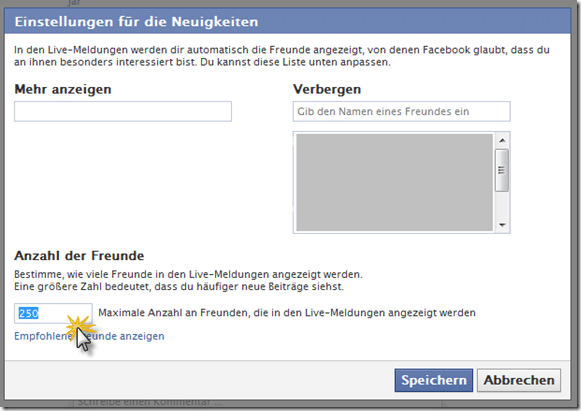Click the 'Maximale Anzahl an Freunden' label

click(287, 313)
